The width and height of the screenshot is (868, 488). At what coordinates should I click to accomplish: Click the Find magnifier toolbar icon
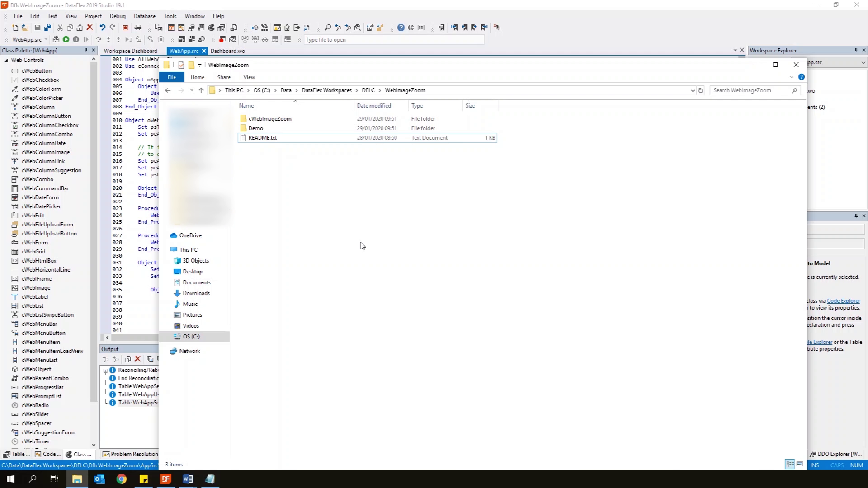[x=328, y=28]
